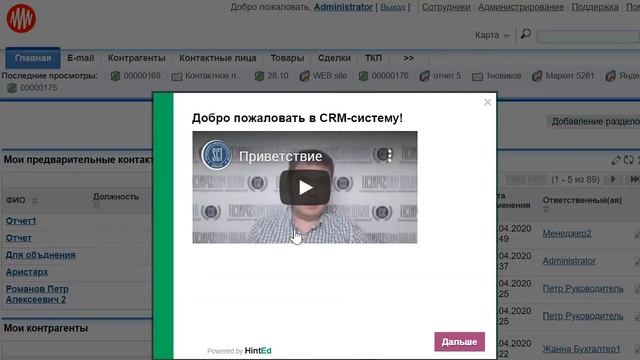Open recent item 28.10

click(278, 76)
